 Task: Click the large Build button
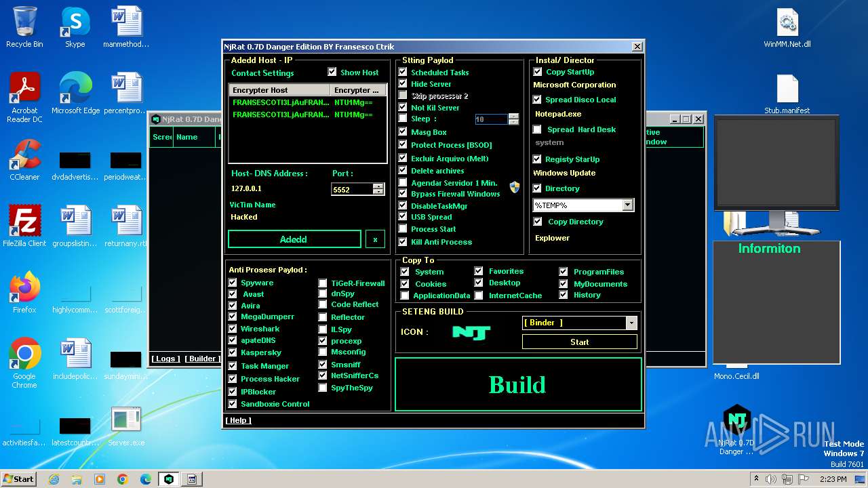(518, 384)
